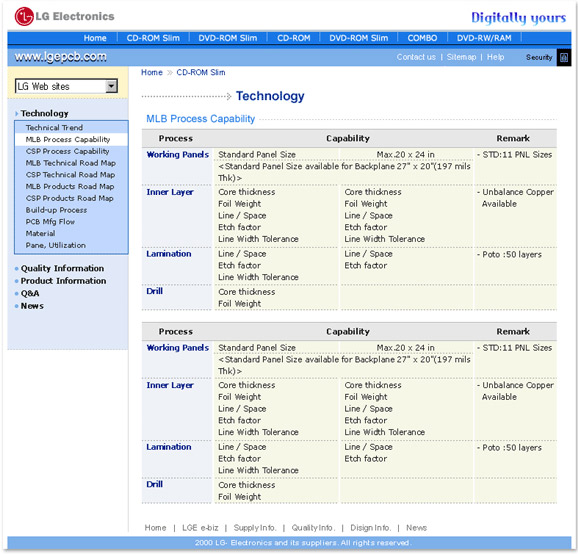The image size is (578, 554).
Task: Click the Security label
Action: point(539,58)
